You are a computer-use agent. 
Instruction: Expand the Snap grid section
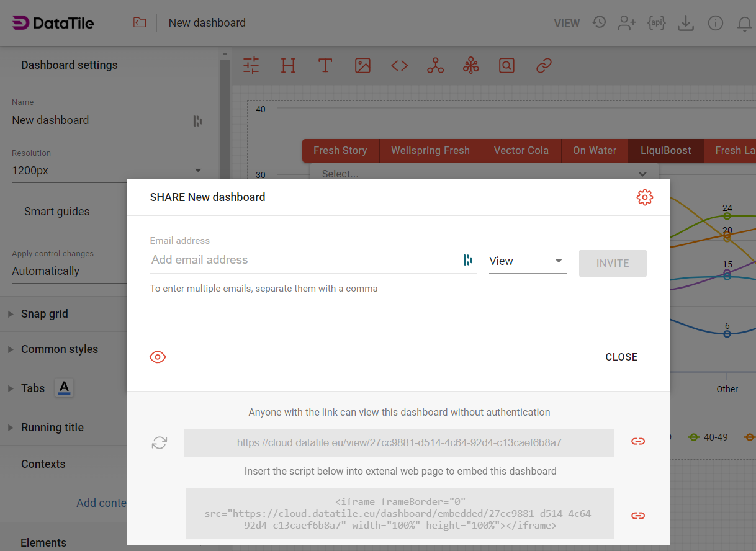45,314
